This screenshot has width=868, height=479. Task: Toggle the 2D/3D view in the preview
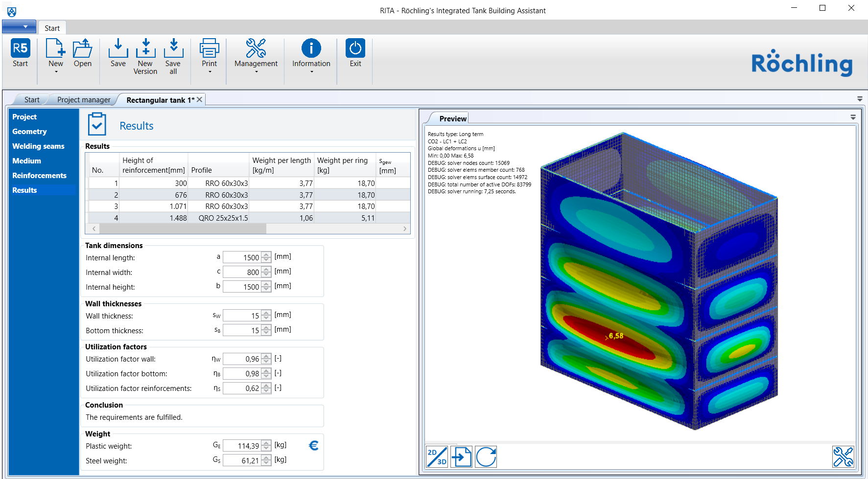pyautogui.click(x=437, y=457)
